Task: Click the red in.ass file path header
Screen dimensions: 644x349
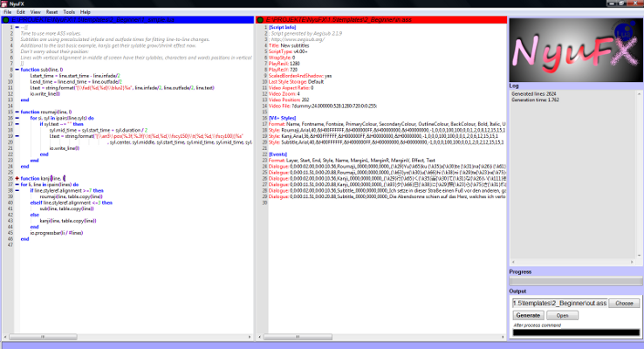Action: pos(381,20)
